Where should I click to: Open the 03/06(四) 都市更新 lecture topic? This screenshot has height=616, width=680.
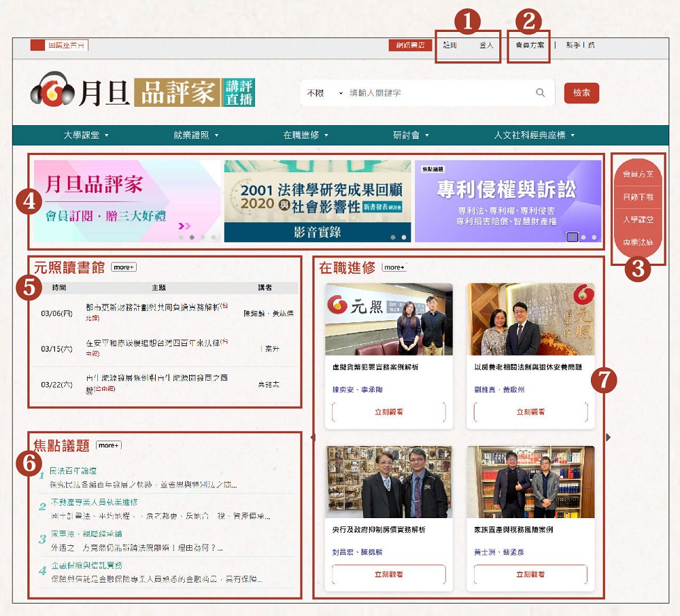(x=156, y=312)
